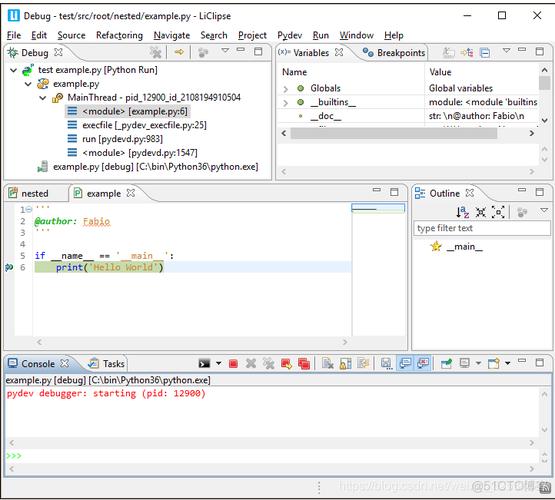Image resolution: width=555 pixels, height=500 pixels.
Task: Open the Outline view menu triangle
Action: [544, 211]
